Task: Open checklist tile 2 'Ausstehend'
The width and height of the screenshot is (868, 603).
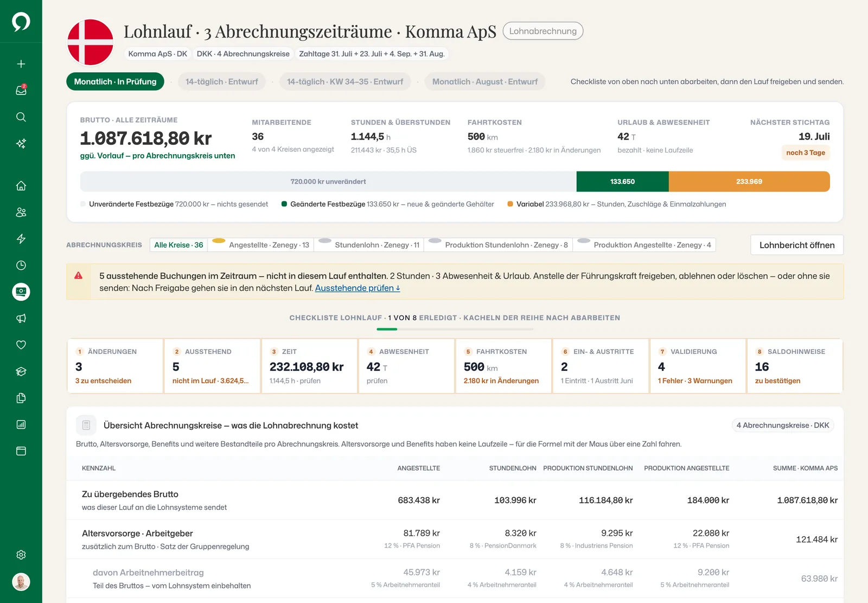Action: coord(212,366)
